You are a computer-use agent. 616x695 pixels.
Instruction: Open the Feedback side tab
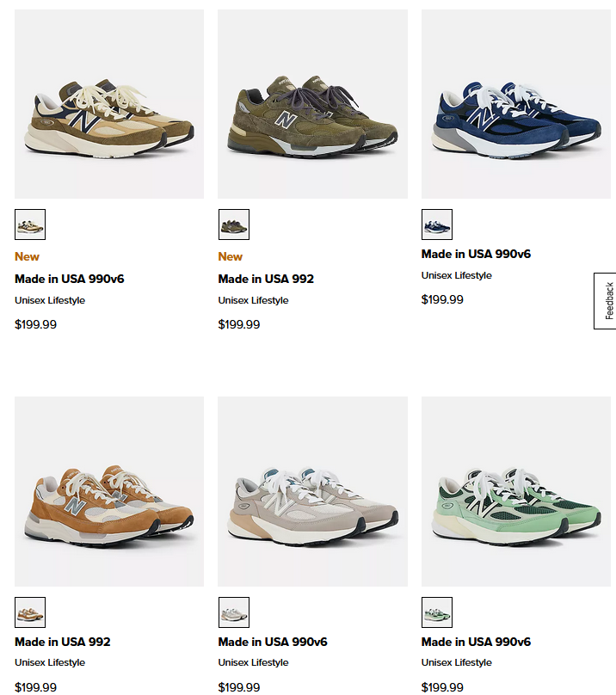point(606,301)
